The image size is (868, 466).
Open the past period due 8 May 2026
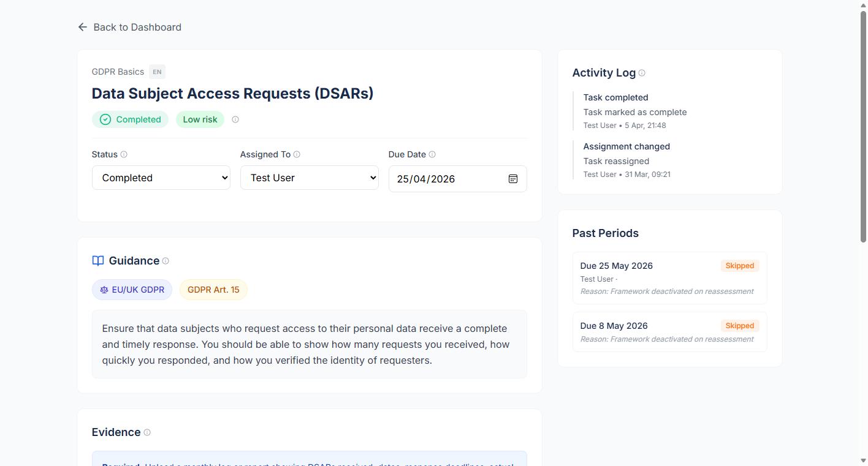(x=669, y=332)
